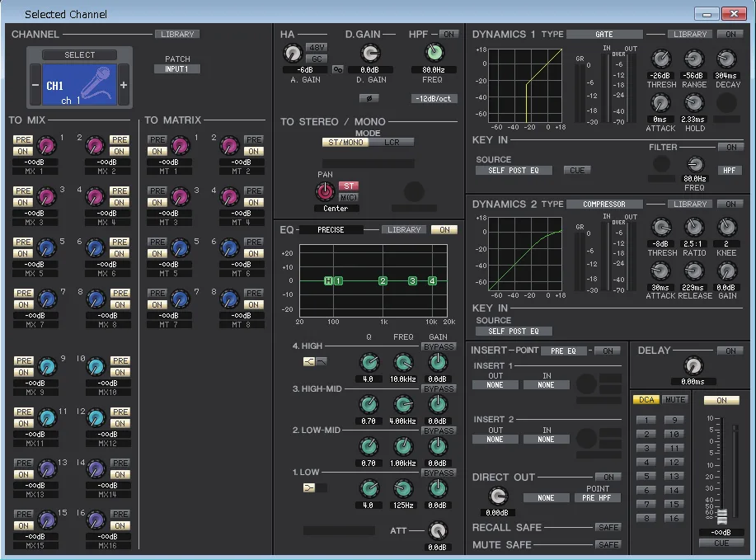
Task: Open the -12dB/oct HPF slope selector
Action: pyautogui.click(x=434, y=98)
